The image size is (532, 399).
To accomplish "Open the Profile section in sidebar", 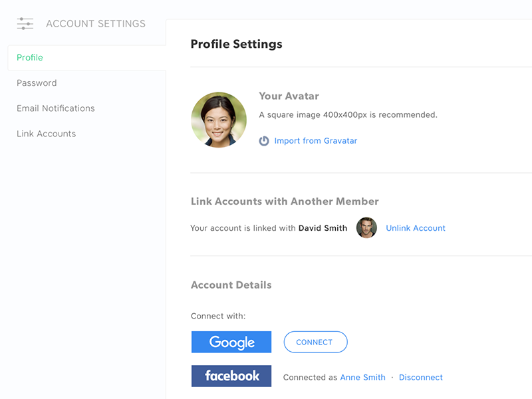I will pyautogui.click(x=30, y=58).
